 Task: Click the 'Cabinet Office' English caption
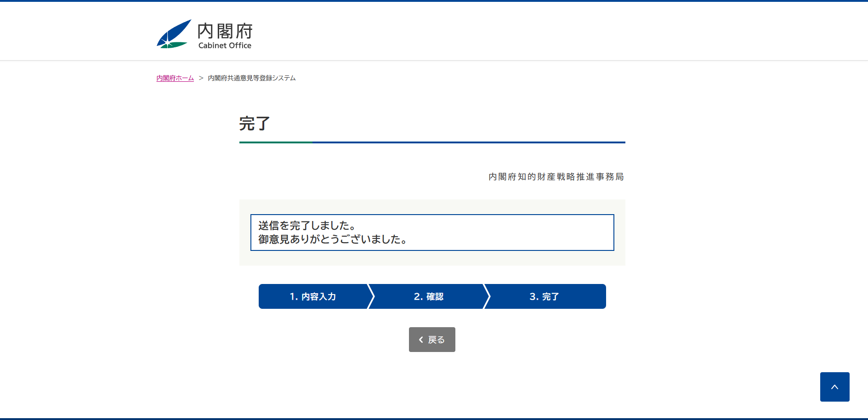(225, 45)
